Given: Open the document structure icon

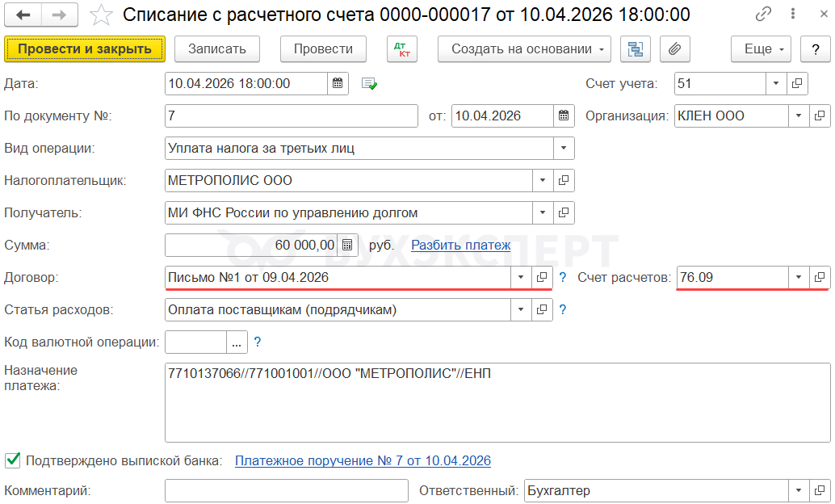Looking at the screenshot, I should coord(636,49).
